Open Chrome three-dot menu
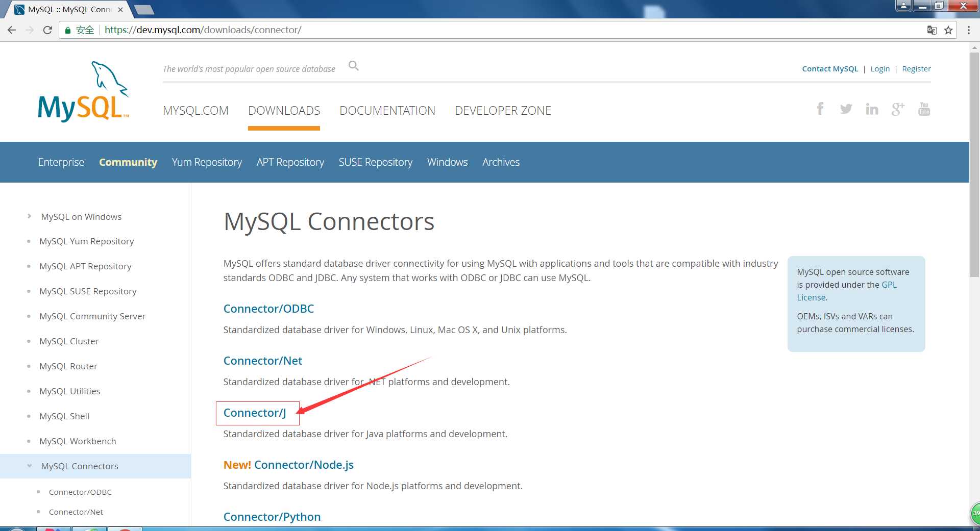The width and height of the screenshot is (980, 531). pyautogui.click(x=968, y=30)
